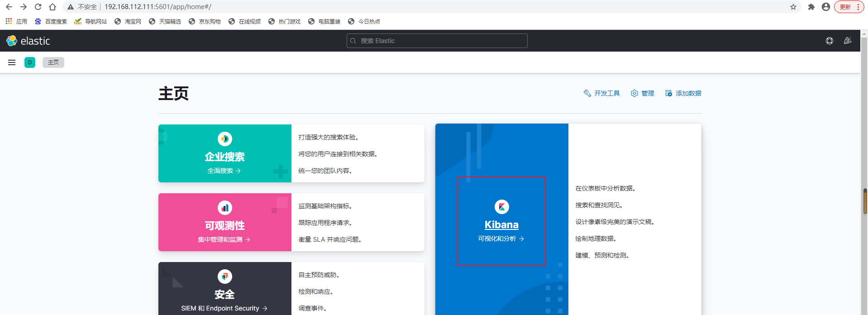This screenshot has height=315, width=868.
Task: Bookmark this page with star icon
Action: (793, 7)
